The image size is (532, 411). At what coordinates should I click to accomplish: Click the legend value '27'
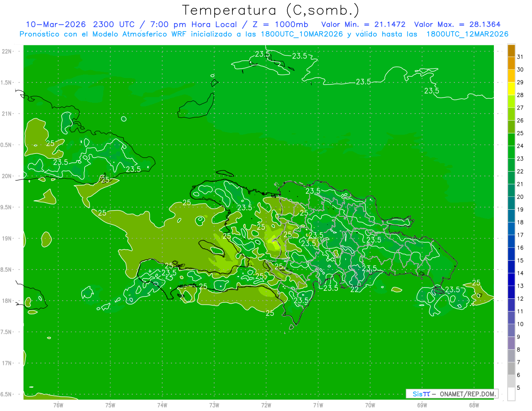(x=520, y=108)
